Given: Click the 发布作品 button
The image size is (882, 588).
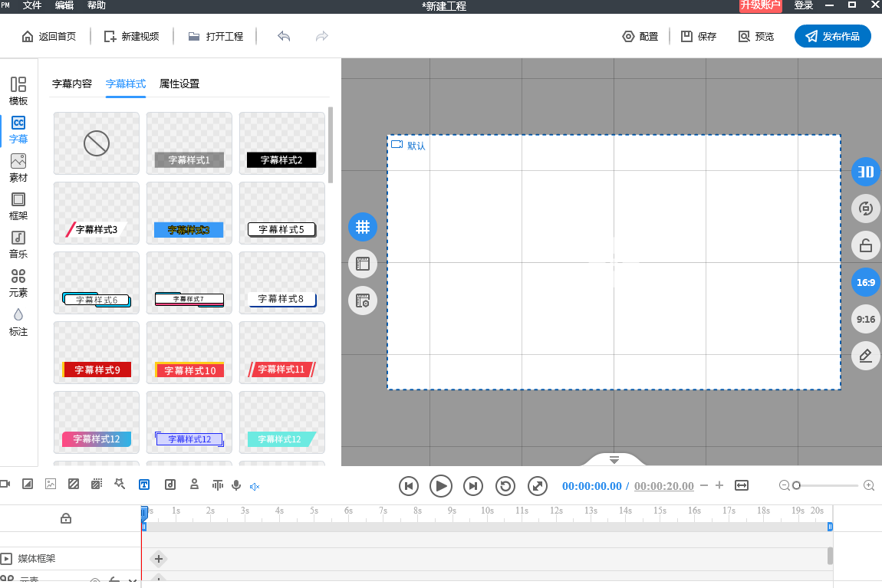Looking at the screenshot, I should pyautogui.click(x=832, y=37).
